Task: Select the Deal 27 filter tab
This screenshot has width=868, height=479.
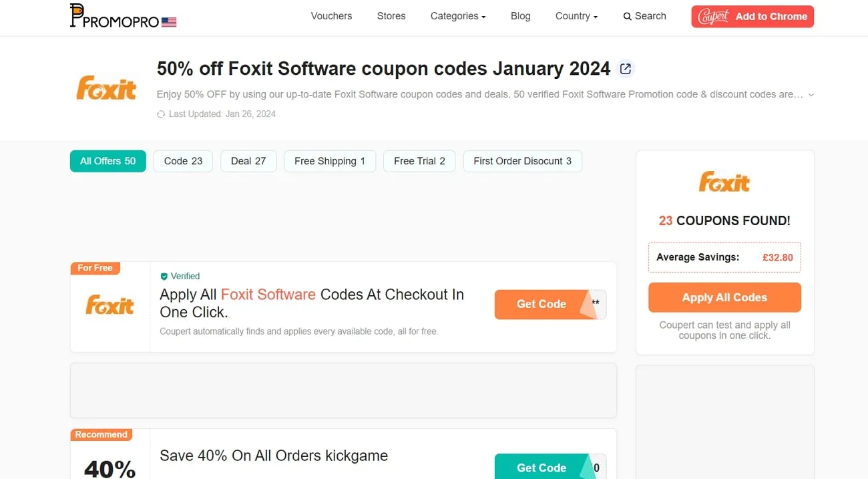Action: [248, 161]
